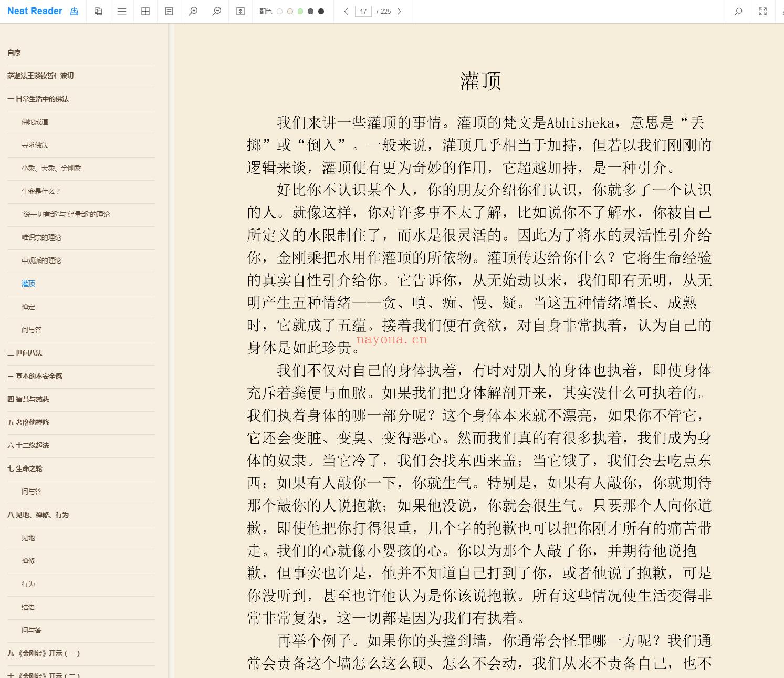Open the search magnifier icon

click(x=738, y=11)
